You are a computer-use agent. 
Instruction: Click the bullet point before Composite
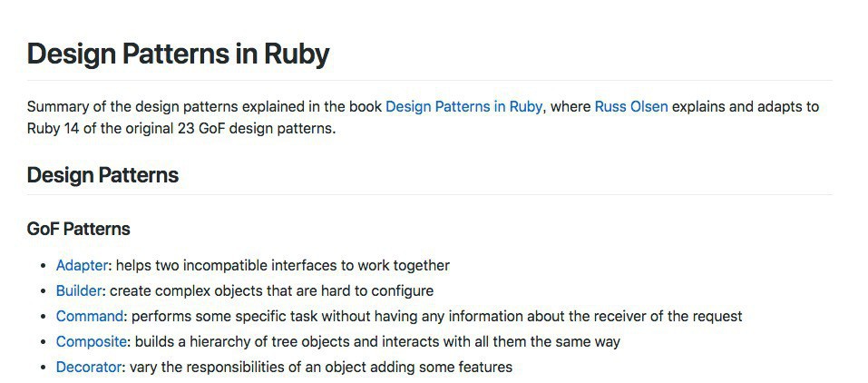(44, 342)
